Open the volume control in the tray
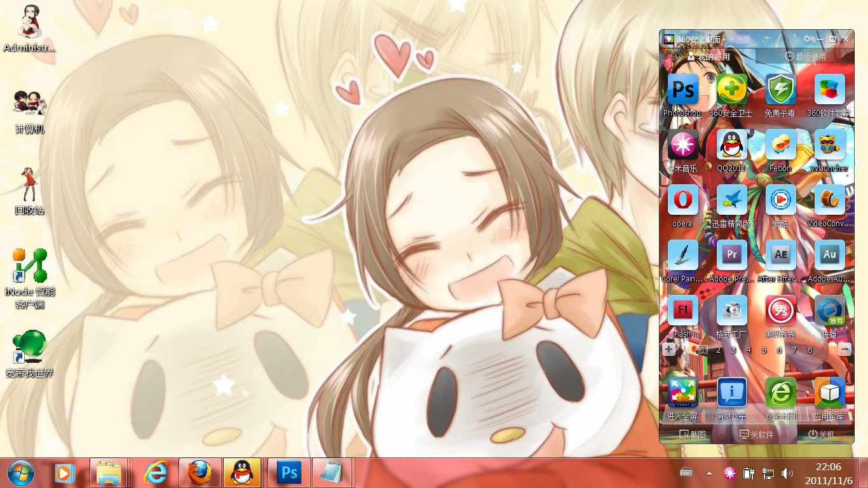The width and height of the screenshot is (868, 488). pos(787,473)
